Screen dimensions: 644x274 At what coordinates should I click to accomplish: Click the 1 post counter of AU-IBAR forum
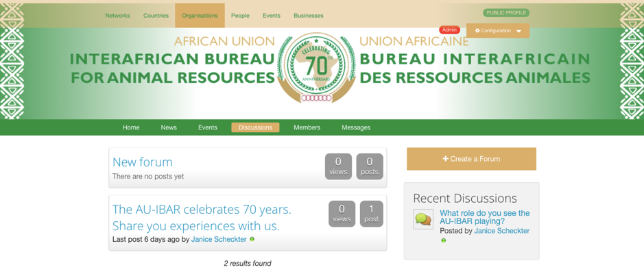pyautogui.click(x=371, y=214)
